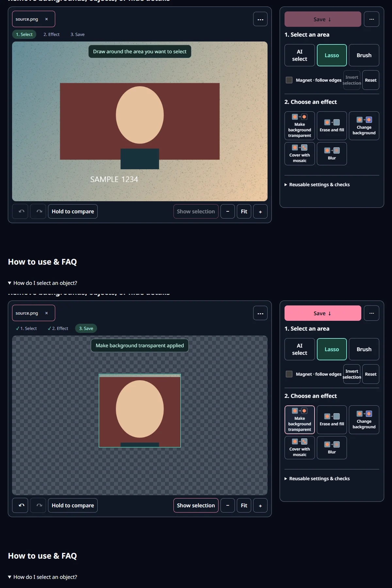Zoom in with plus in lower editor
Screen dimensions: 392x588
pos(260,505)
